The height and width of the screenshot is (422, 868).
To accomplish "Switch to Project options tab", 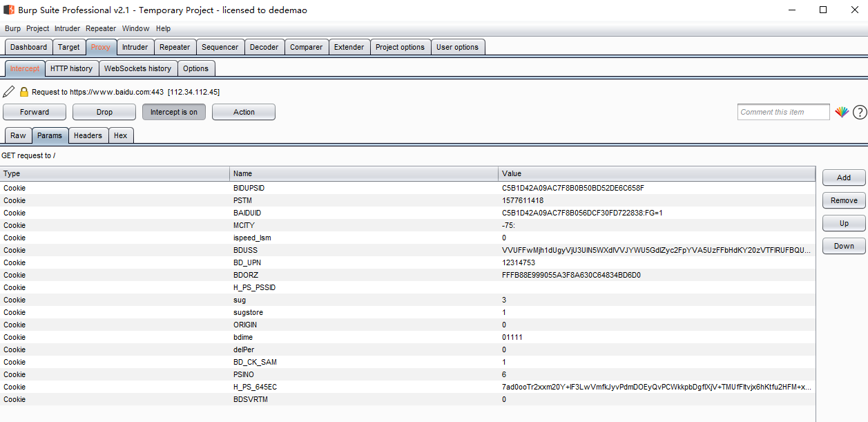I will click(401, 47).
